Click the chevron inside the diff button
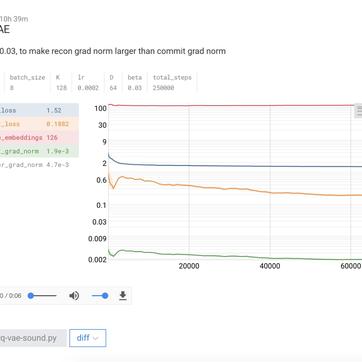The image size is (362, 362). coord(96,338)
